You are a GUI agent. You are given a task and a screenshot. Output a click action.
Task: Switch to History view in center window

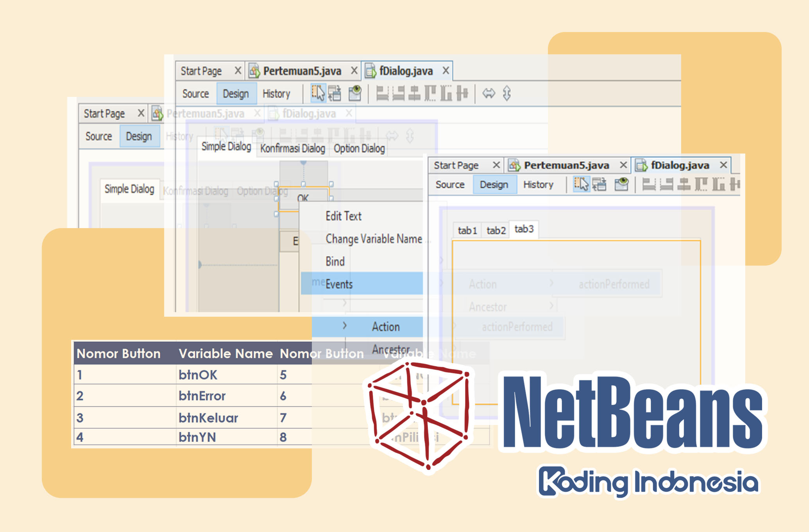pos(276,94)
